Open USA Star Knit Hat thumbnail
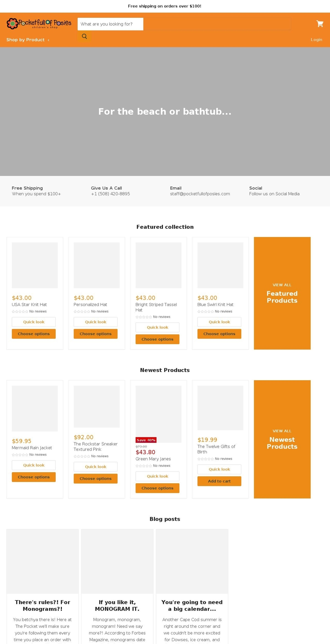Viewport: 330px width, 644px height. [35, 265]
